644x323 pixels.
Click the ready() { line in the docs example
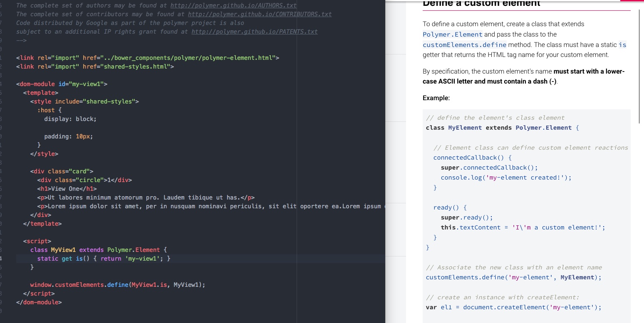pos(450,207)
